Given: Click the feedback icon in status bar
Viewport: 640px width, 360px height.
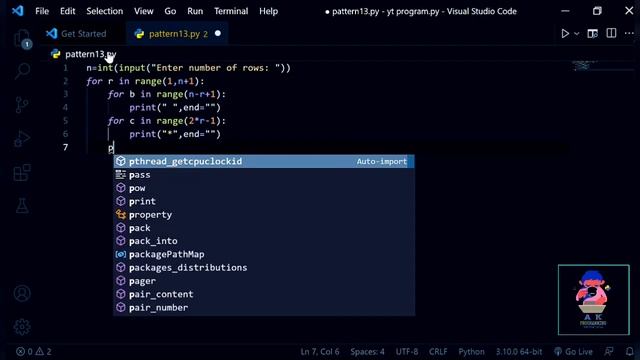Looking at the screenshot, I should tap(609, 351).
